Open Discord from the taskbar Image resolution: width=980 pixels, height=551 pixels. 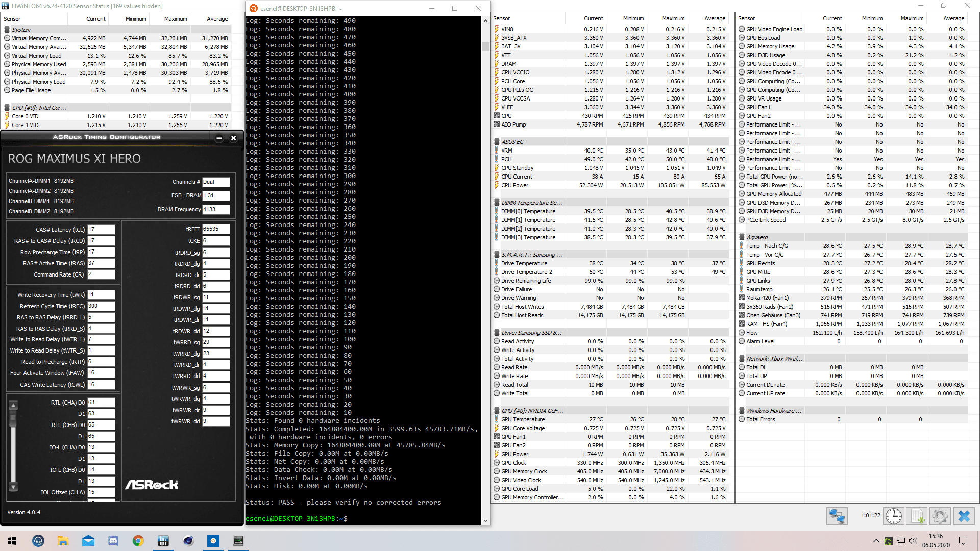pos(113,541)
